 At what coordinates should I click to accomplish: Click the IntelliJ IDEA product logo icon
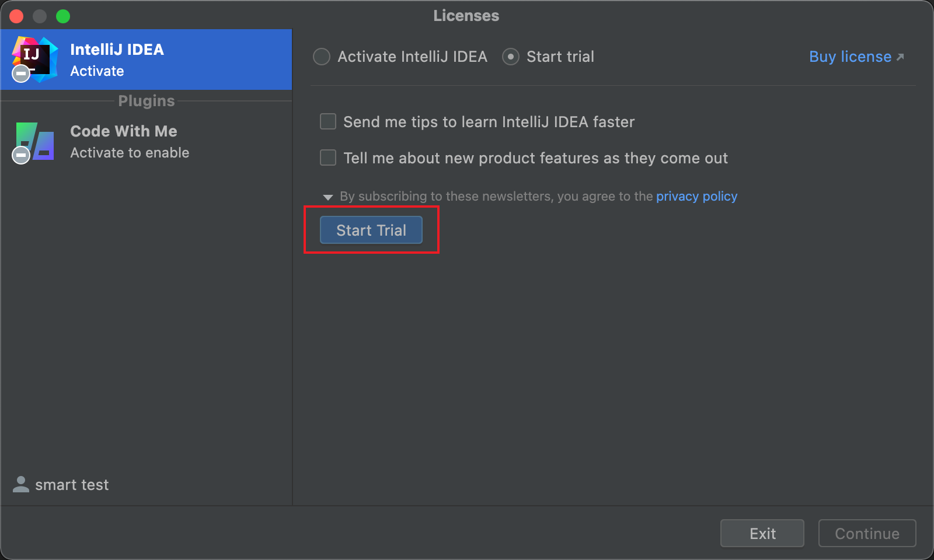pyautogui.click(x=35, y=59)
